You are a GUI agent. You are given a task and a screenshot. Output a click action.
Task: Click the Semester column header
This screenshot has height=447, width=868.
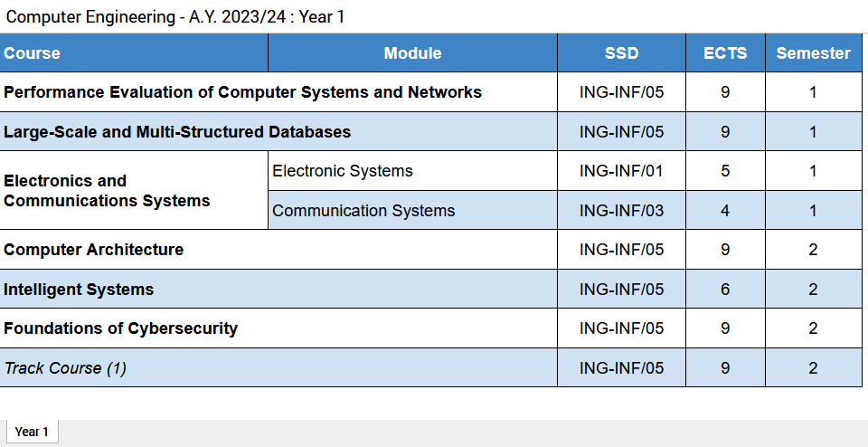(813, 53)
